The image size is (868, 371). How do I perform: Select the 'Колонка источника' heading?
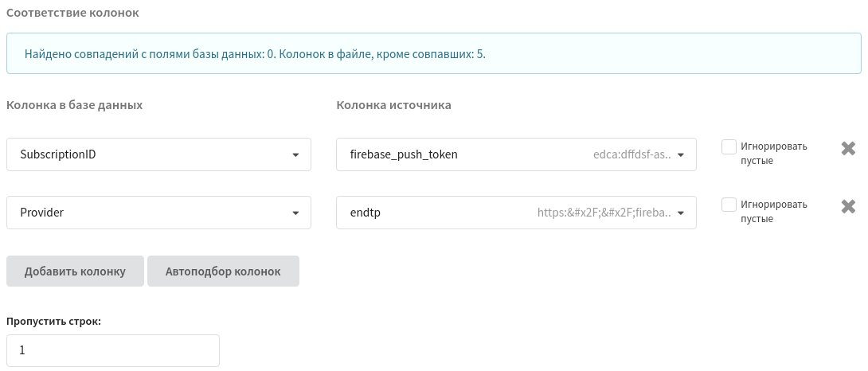pyautogui.click(x=393, y=105)
